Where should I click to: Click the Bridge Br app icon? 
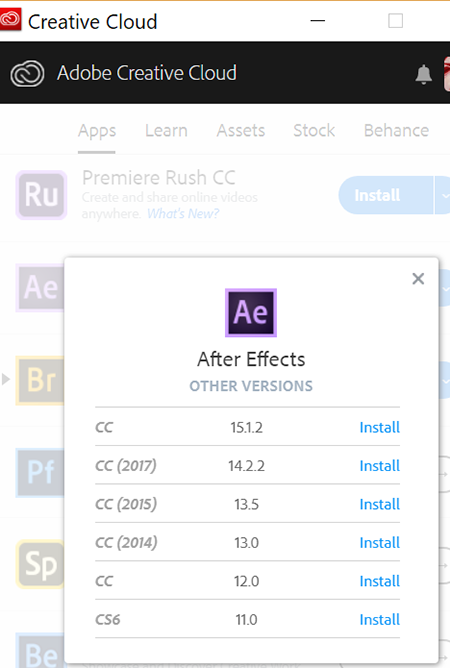(x=40, y=380)
